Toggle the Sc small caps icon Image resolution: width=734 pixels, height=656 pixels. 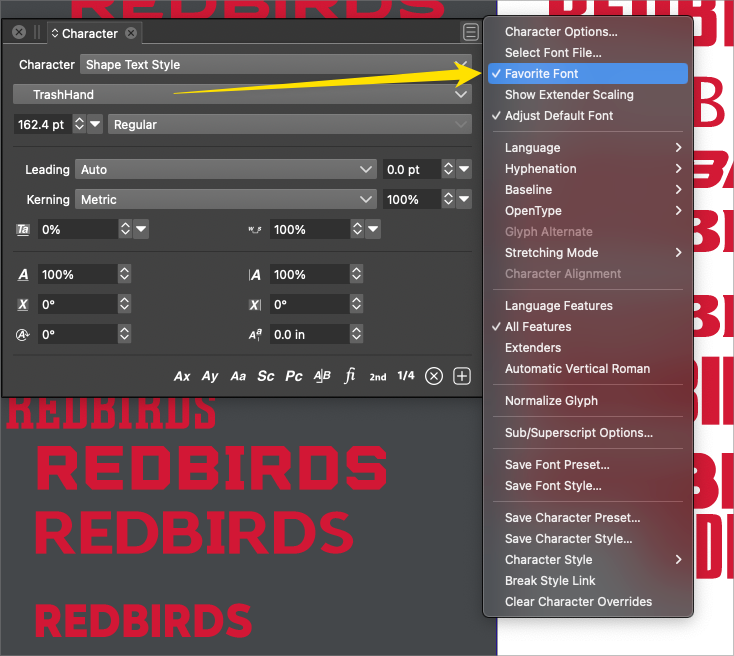point(266,376)
